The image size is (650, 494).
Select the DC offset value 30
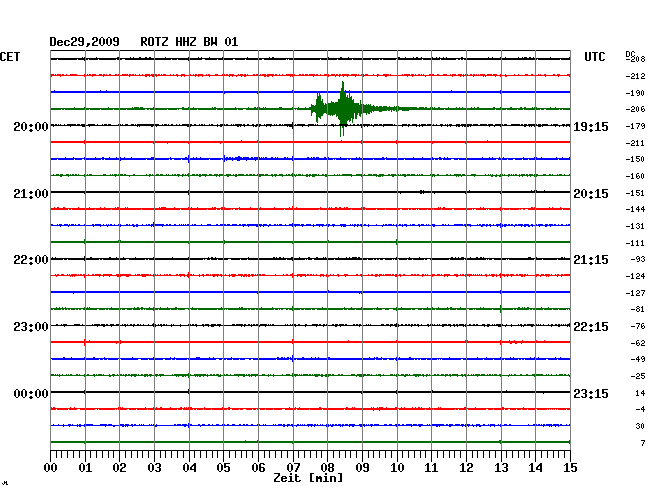pyautogui.click(x=640, y=426)
